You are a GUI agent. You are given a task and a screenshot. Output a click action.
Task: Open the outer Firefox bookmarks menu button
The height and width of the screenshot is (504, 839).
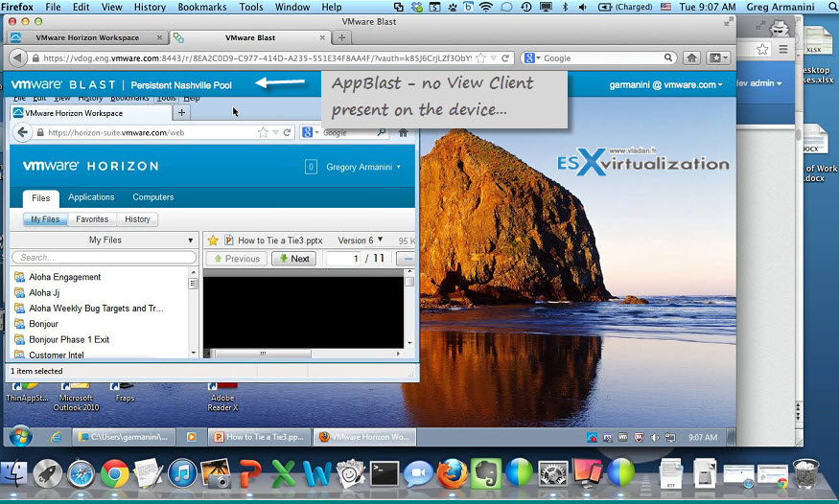click(718, 57)
